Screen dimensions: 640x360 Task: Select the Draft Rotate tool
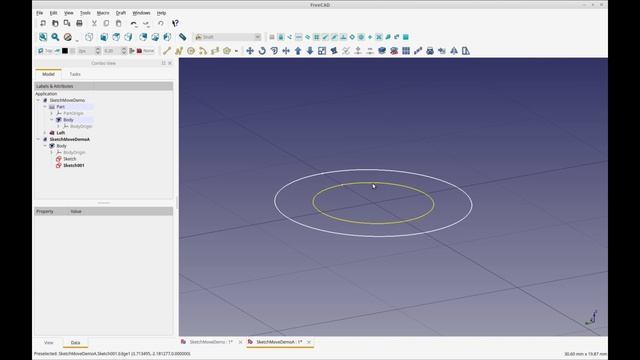pyautogui.click(x=262, y=51)
